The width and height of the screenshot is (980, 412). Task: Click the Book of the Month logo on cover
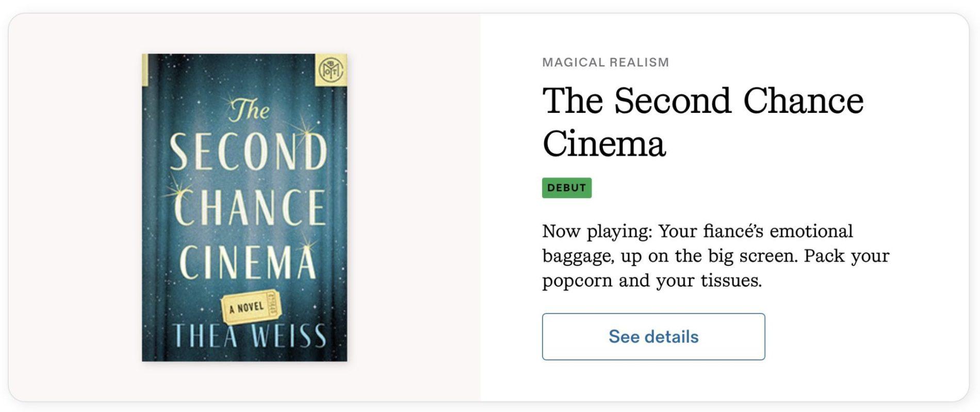331,70
